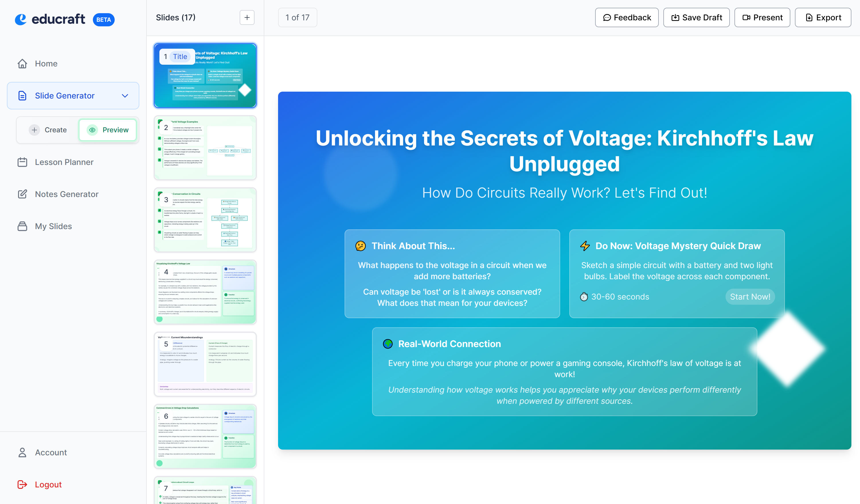
Task: Open the Feedback dialog
Action: 627,17
